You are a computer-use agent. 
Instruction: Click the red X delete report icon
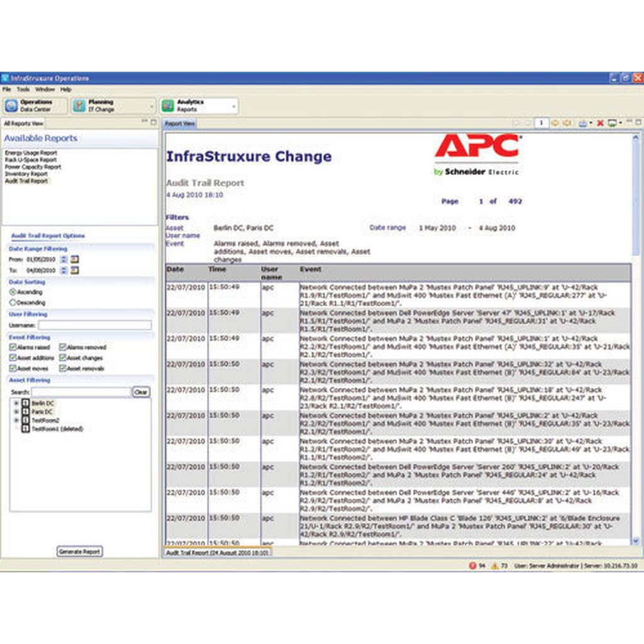click(600, 123)
